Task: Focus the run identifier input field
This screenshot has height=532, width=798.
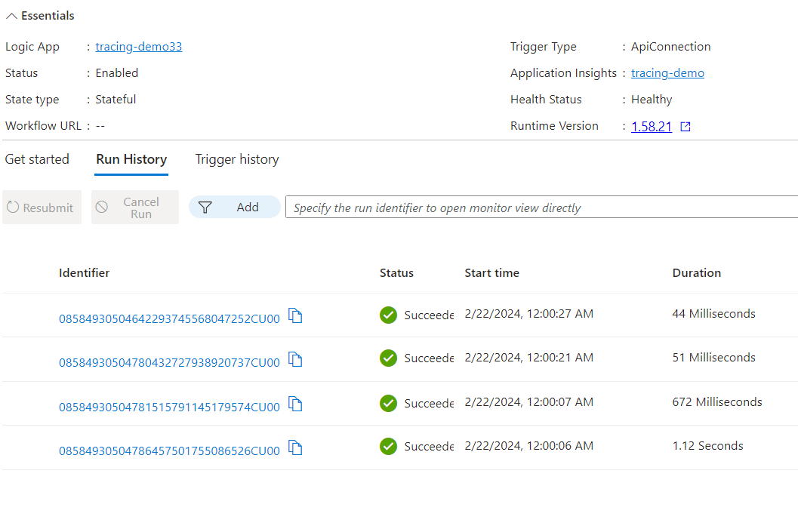Action: pos(541,207)
